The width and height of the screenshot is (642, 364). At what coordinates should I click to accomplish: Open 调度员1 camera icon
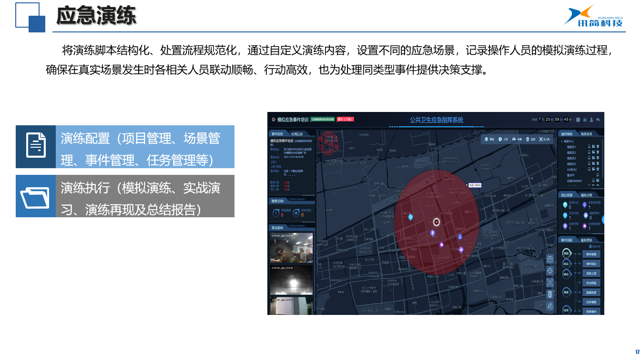coord(598,146)
